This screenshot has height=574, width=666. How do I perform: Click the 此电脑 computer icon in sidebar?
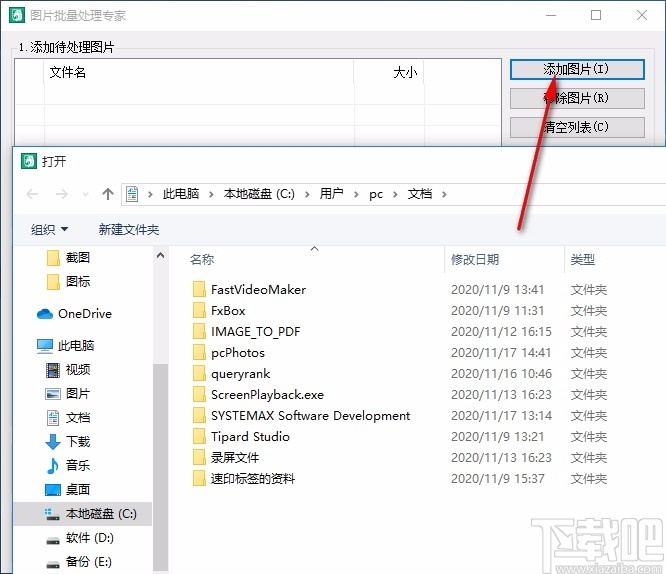(45, 346)
